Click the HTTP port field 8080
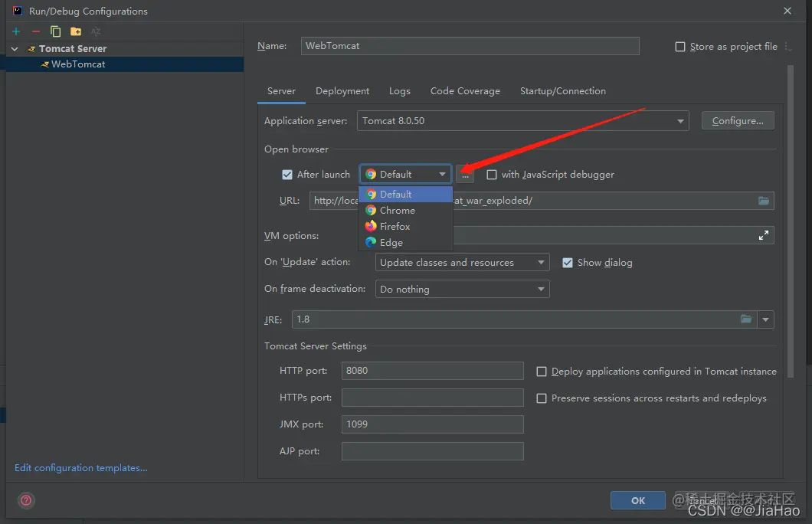 (x=432, y=371)
